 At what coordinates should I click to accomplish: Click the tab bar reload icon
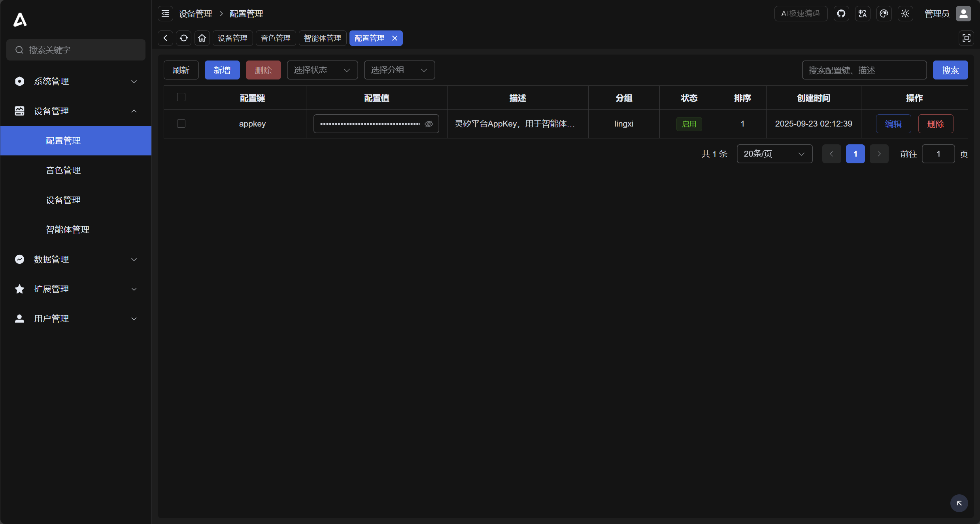(x=184, y=38)
